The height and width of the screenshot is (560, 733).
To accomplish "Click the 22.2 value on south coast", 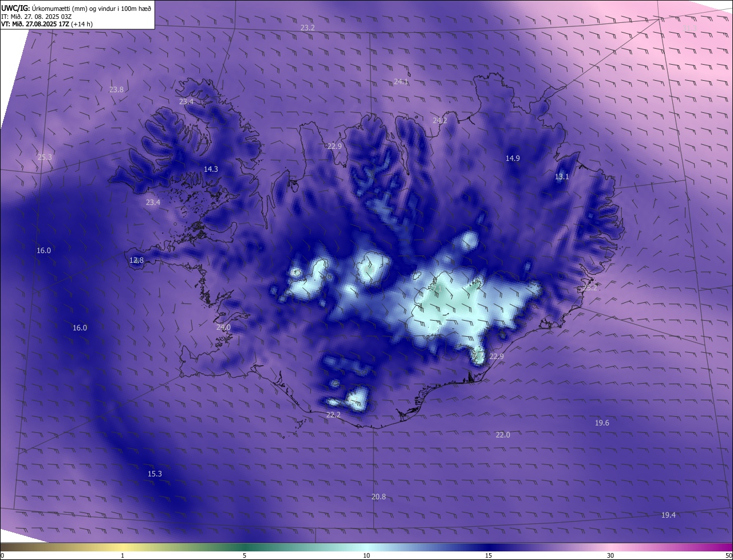I will tap(333, 415).
